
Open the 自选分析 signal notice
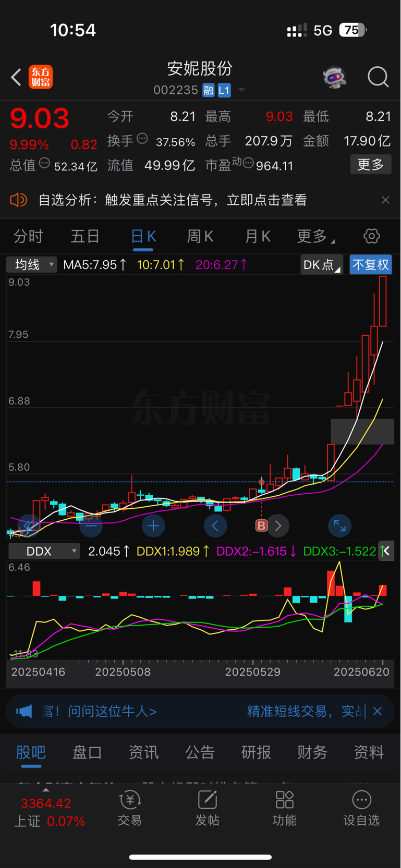coord(173,200)
